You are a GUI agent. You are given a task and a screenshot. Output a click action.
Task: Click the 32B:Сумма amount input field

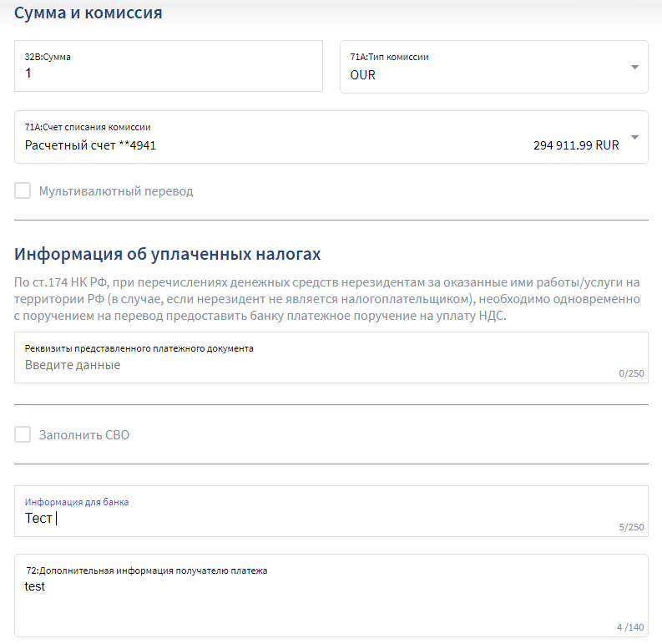tap(169, 66)
